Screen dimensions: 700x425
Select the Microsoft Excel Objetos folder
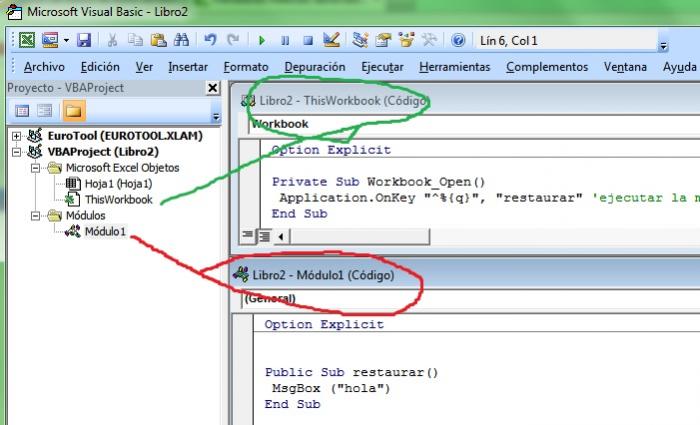click(122, 168)
